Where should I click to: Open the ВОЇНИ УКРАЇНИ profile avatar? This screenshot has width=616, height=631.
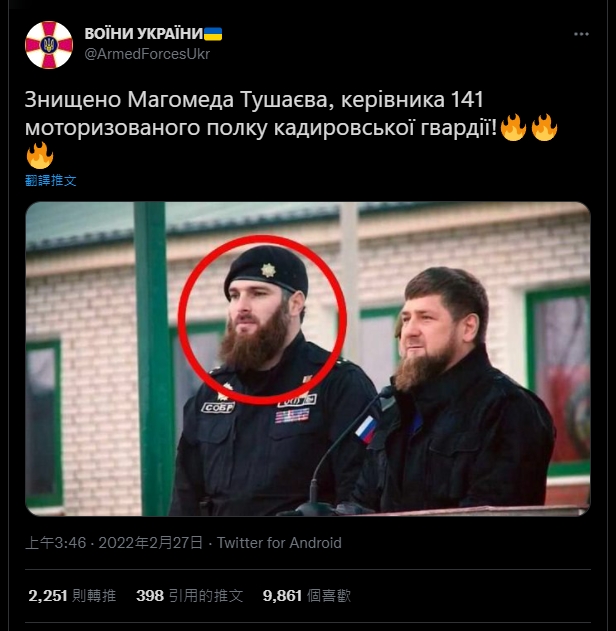pos(49,45)
